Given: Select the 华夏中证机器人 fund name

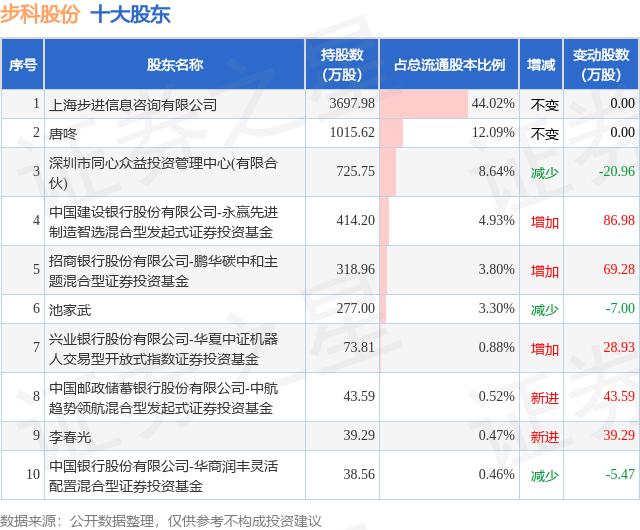Looking at the screenshot, I should pyautogui.click(x=163, y=349).
